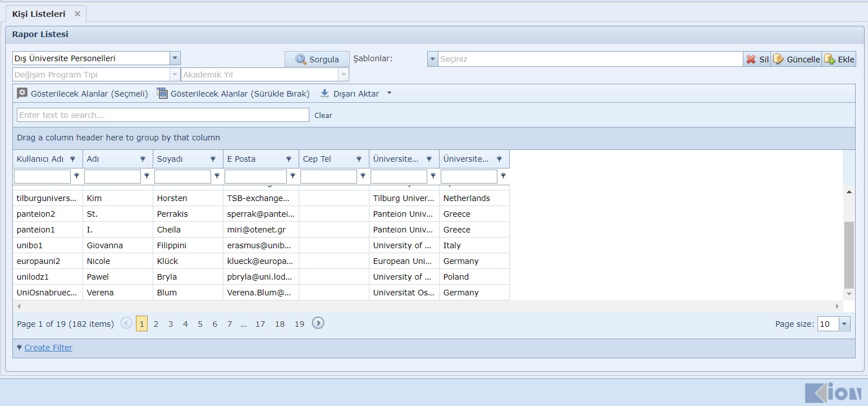Open the Kişi Listeleri tab
The width and height of the screenshot is (868, 406).
39,14
